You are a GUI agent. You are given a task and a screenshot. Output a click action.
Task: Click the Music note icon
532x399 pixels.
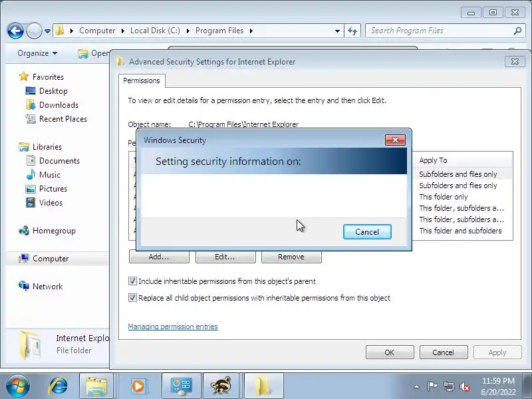31,174
